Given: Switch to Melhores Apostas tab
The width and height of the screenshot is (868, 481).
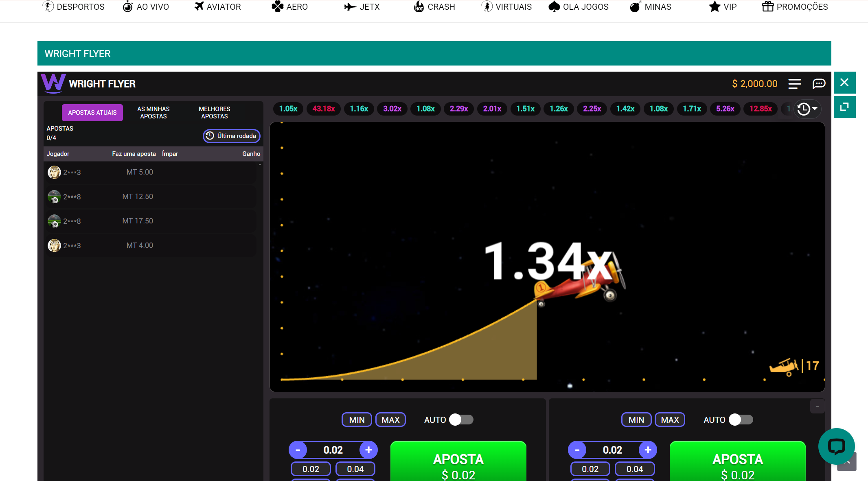Looking at the screenshot, I should click(214, 113).
